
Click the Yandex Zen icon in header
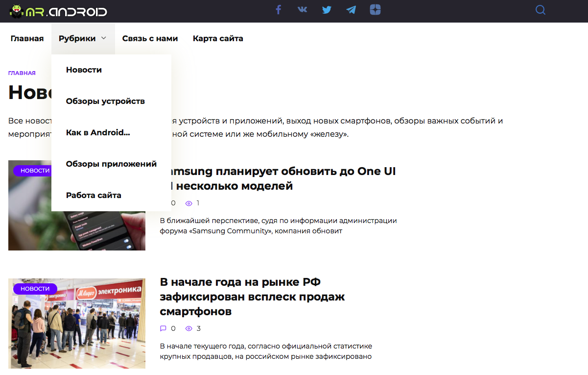click(x=375, y=10)
